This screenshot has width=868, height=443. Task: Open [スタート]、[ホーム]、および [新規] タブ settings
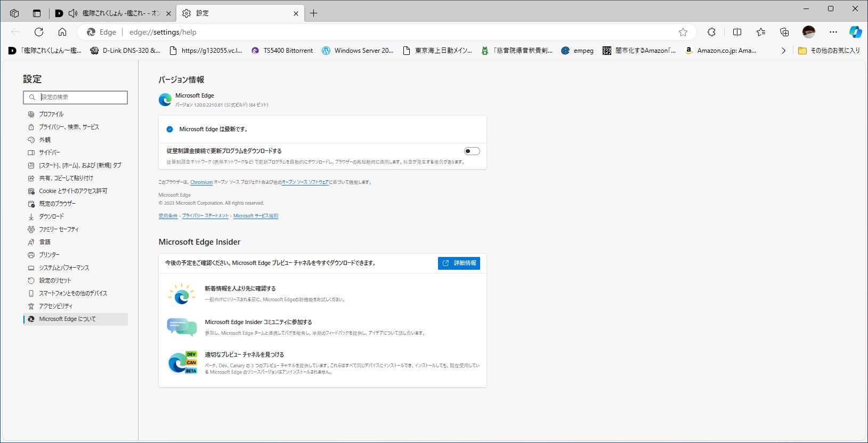tap(75, 165)
